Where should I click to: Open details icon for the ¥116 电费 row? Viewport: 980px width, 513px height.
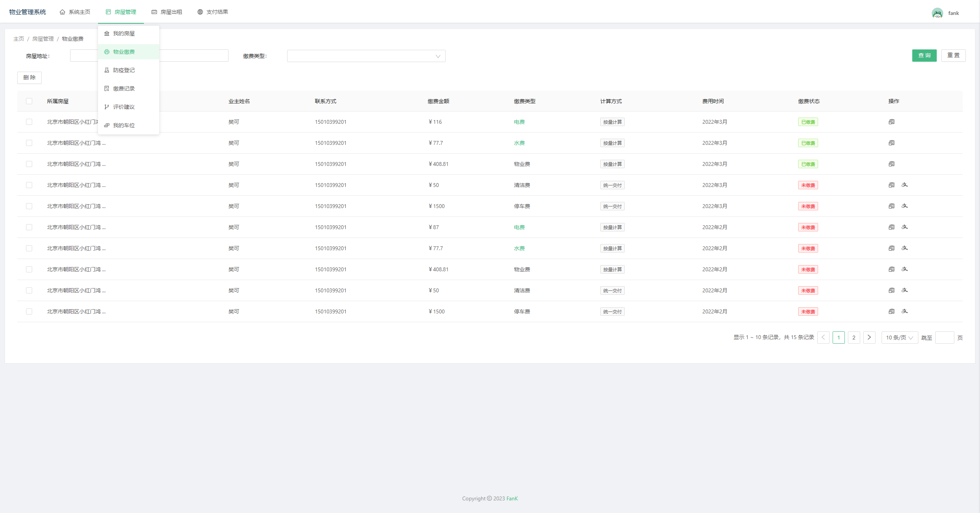click(892, 122)
